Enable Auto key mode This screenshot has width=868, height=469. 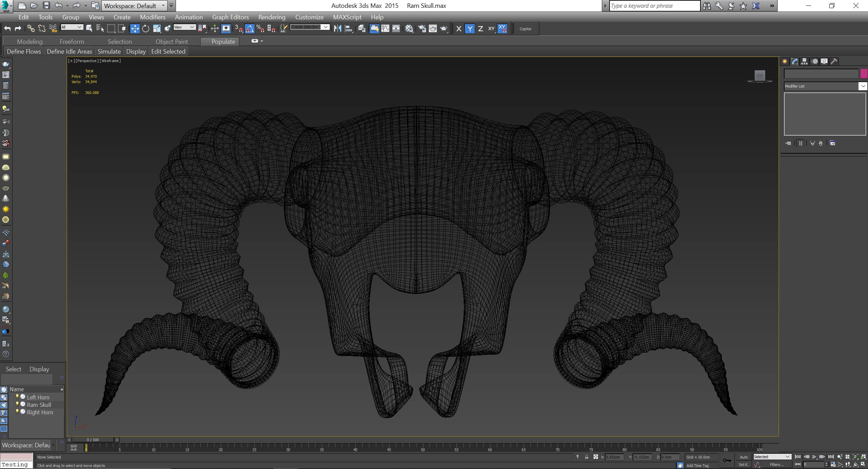744,457
